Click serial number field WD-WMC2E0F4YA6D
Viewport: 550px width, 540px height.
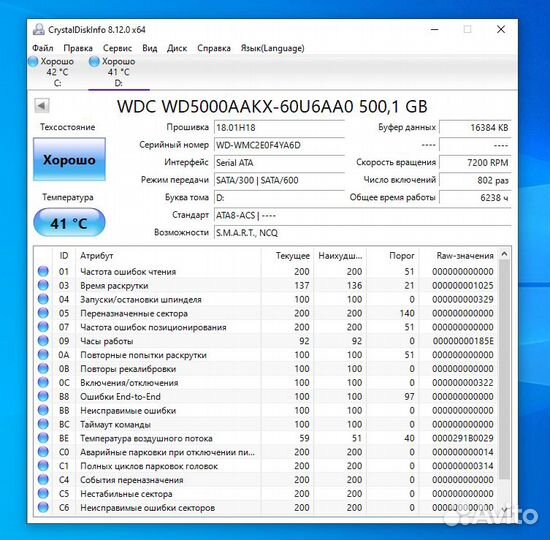click(x=279, y=145)
